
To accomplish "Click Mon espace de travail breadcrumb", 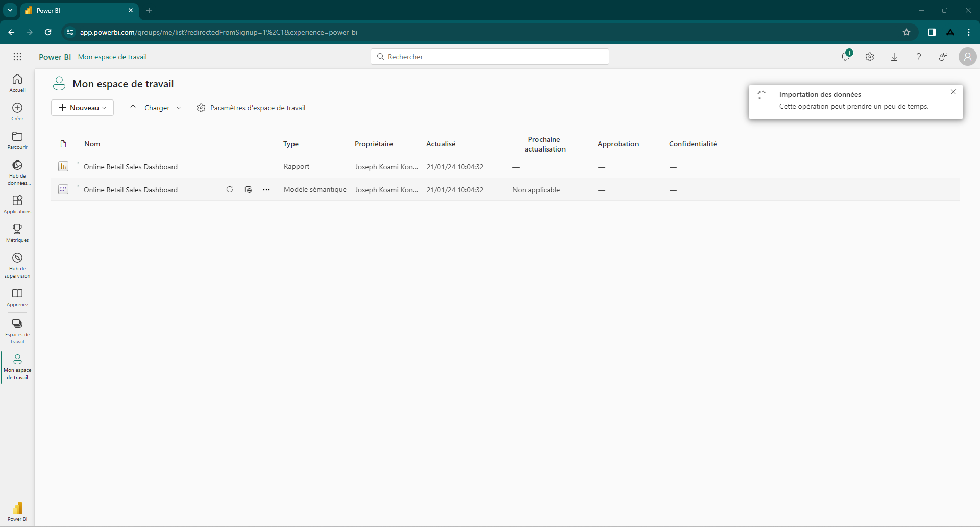I will click(x=112, y=57).
